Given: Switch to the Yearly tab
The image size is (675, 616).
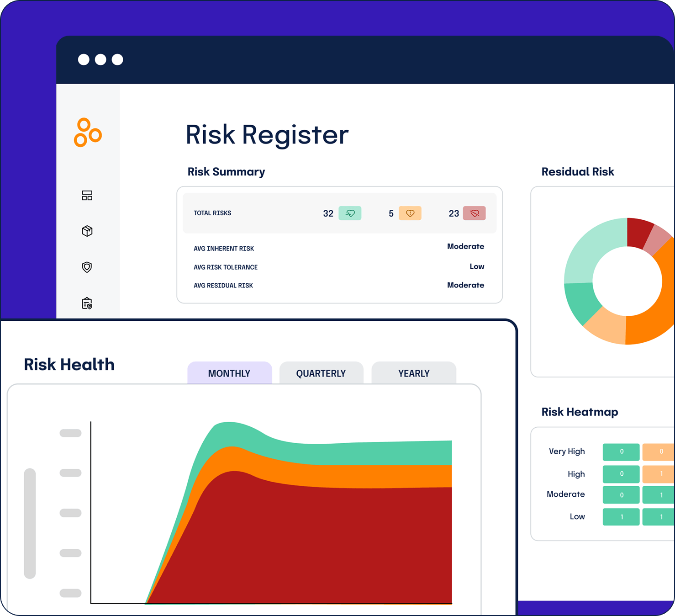Looking at the screenshot, I should click(x=414, y=373).
